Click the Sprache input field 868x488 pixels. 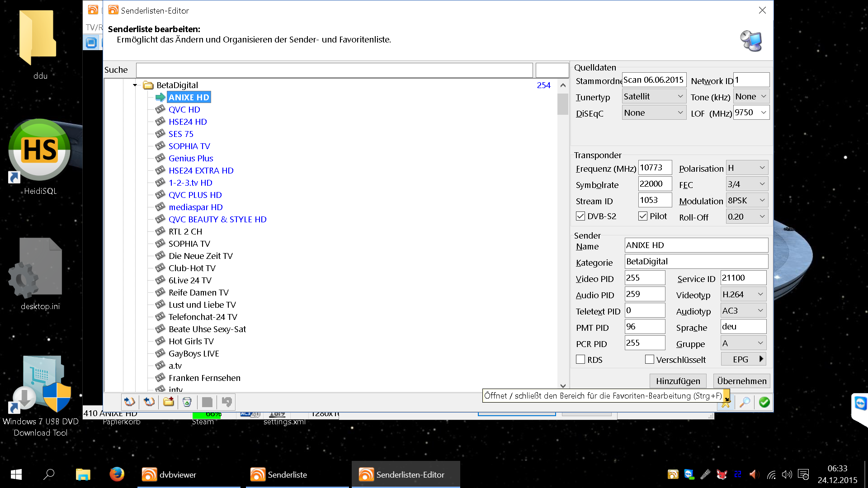tap(743, 327)
